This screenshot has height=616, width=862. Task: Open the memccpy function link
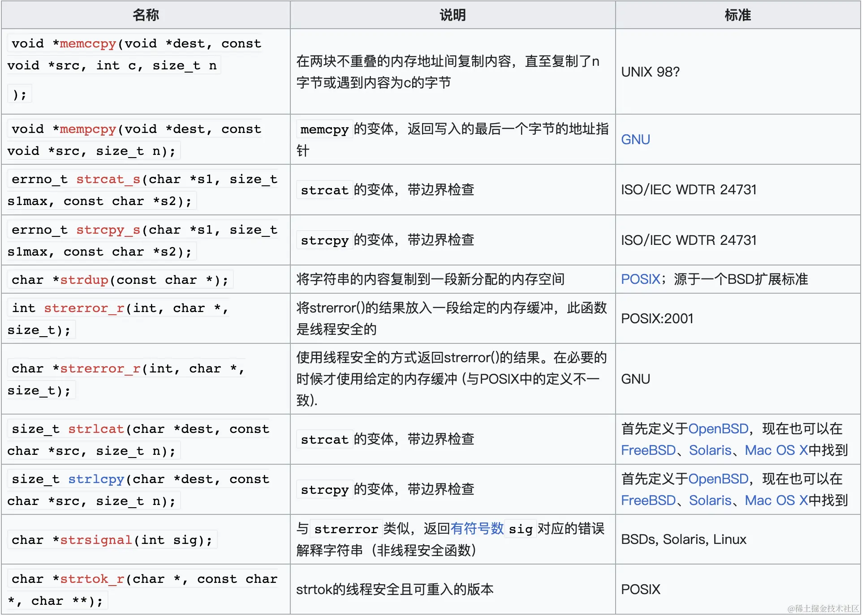pyautogui.click(x=88, y=44)
